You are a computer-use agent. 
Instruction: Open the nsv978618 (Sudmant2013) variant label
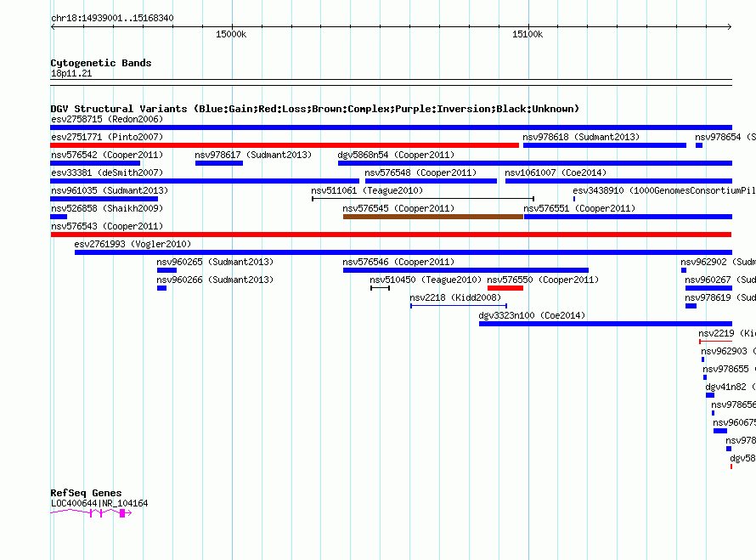581,137
